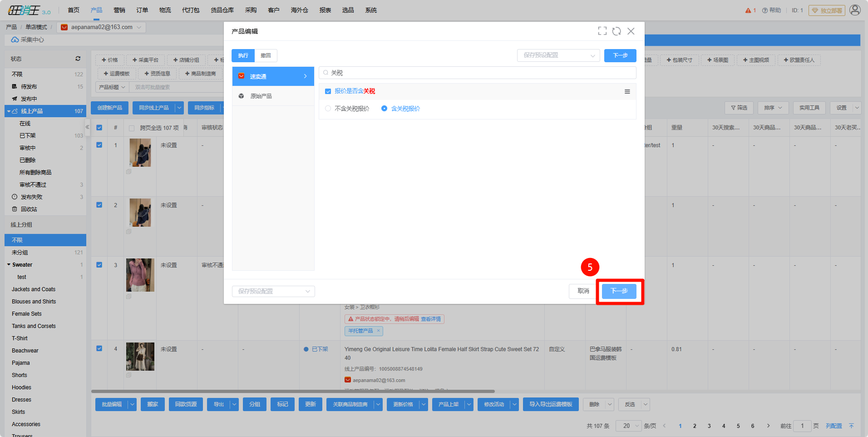Open the 帮助 help icon
Viewport: 868px width, 437px height.
pyautogui.click(x=765, y=10)
